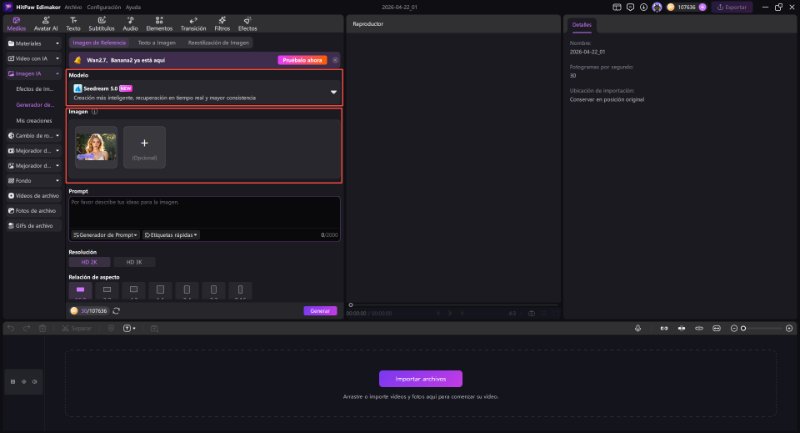Select the HD 2K resolution option
The image size is (800, 433).
(x=90, y=262)
